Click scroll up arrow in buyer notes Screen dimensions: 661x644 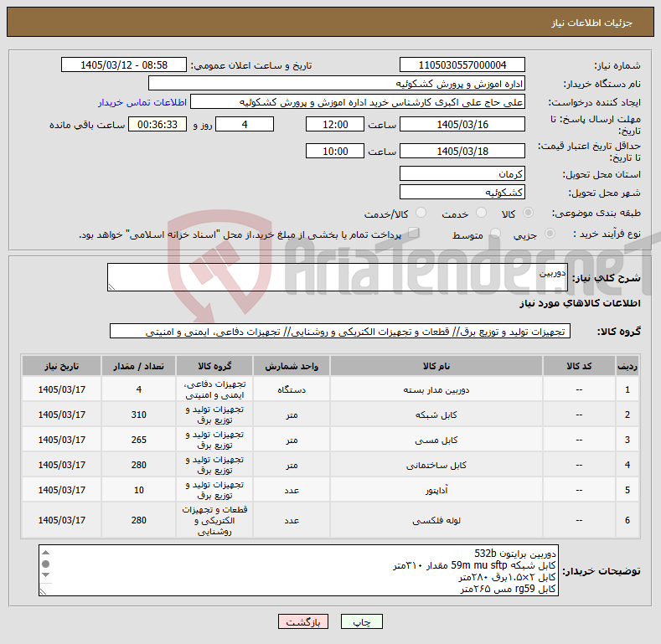point(45,553)
